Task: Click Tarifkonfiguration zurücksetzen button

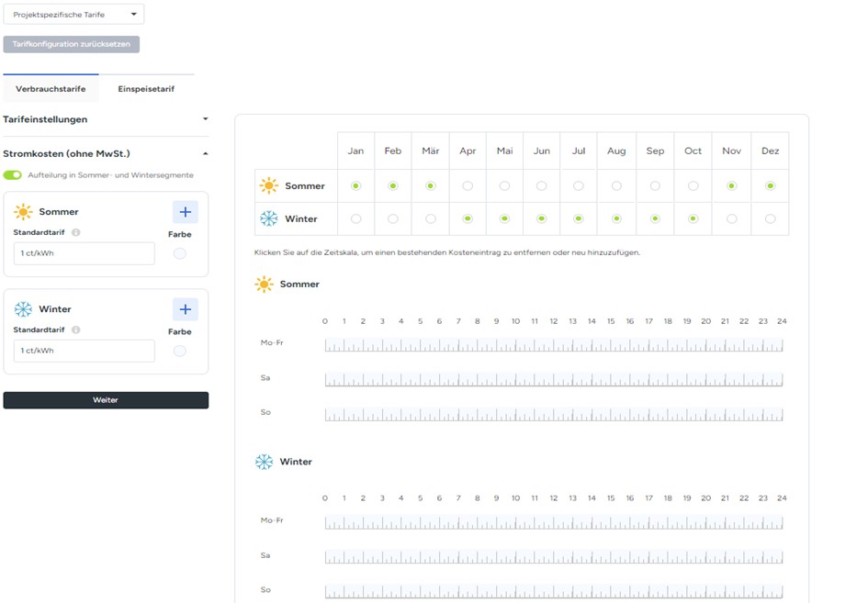Action: (x=71, y=44)
